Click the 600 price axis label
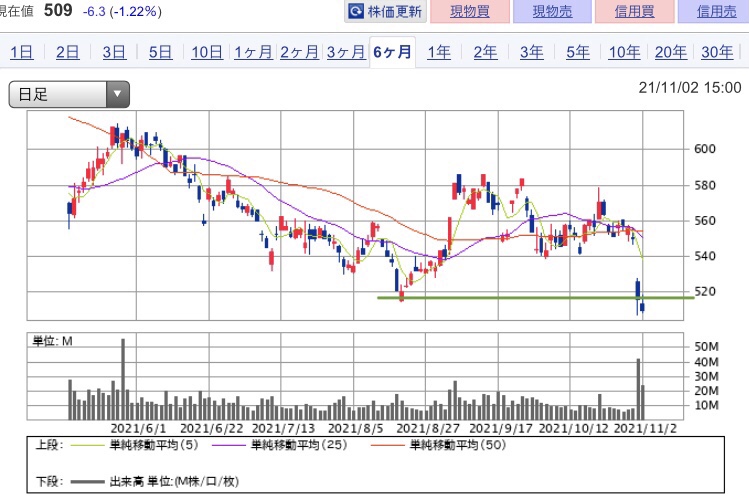Viewport: 749px width, 496px height. tap(705, 149)
